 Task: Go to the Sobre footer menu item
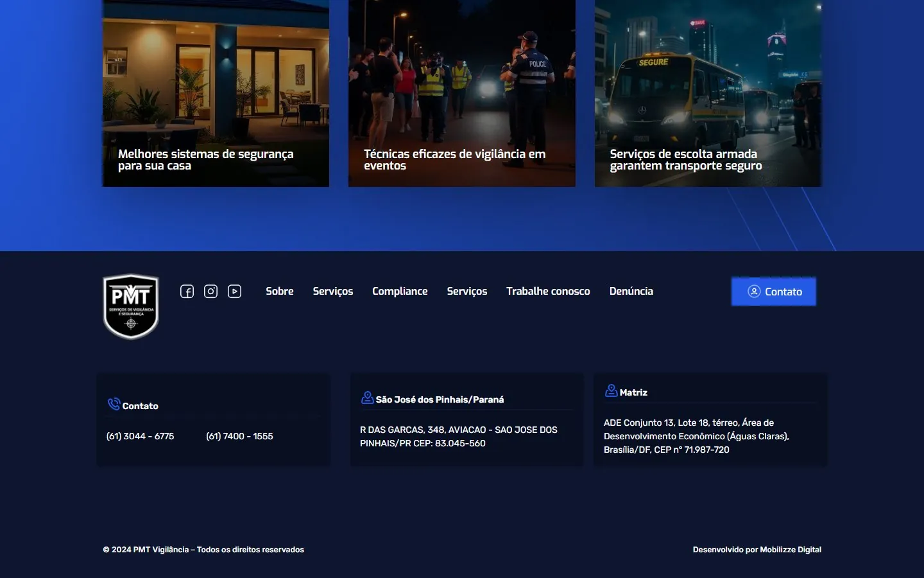tap(280, 291)
